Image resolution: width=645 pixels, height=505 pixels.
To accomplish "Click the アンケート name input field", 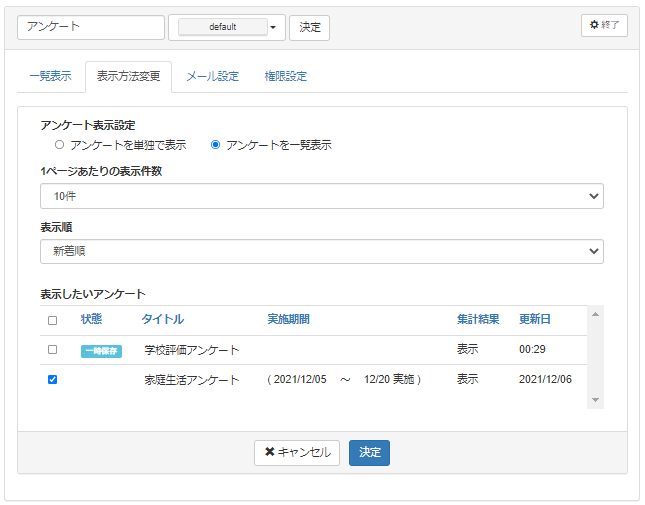I will pos(91,27).
